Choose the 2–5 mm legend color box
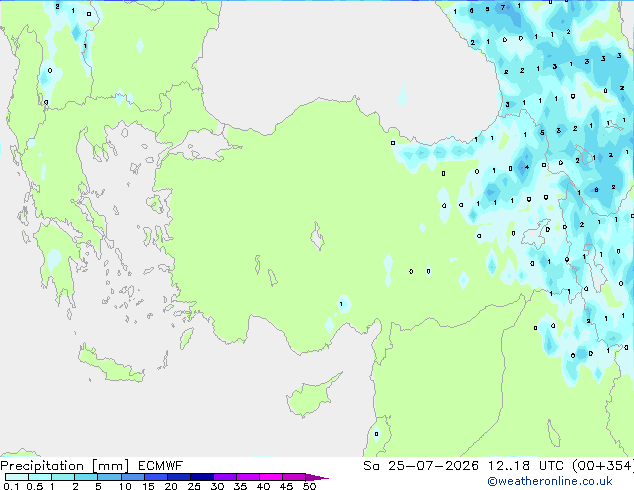The width and height of the screenshot is (634, 490). pos(86,477)
